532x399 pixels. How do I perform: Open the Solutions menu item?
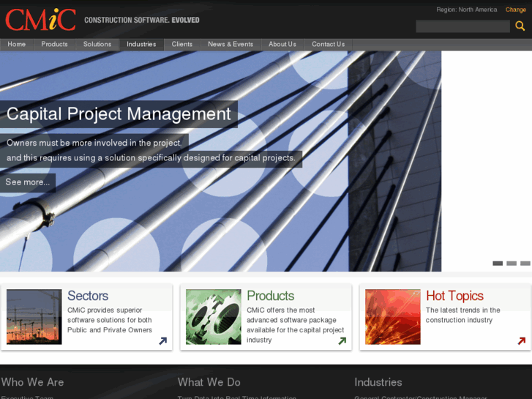tap(97, 44)
